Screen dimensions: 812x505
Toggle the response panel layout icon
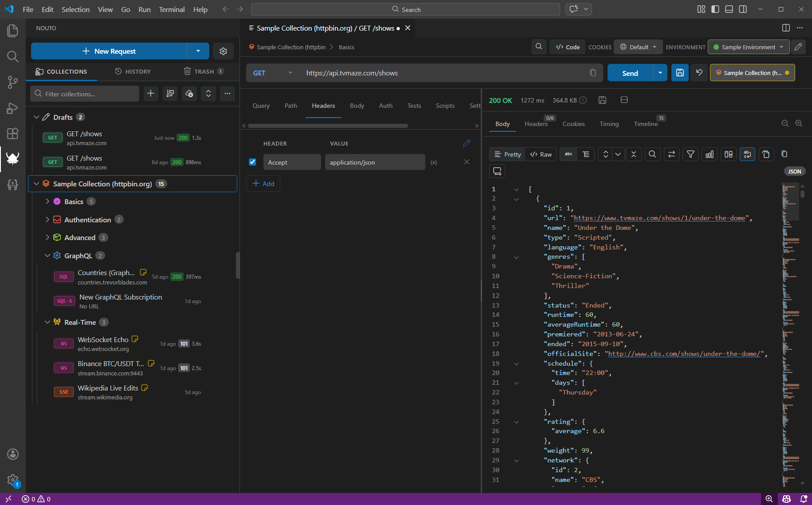pyautogui.click(x=624, y=100)
